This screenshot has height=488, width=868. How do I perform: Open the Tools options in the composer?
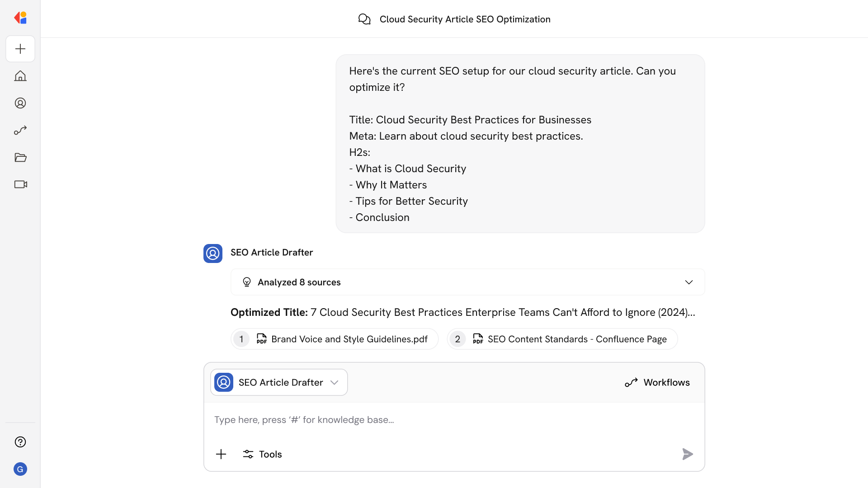262,454
